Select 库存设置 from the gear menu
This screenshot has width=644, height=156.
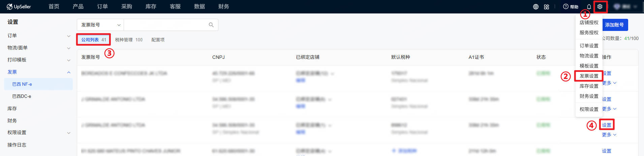click(x=589, y=86)
